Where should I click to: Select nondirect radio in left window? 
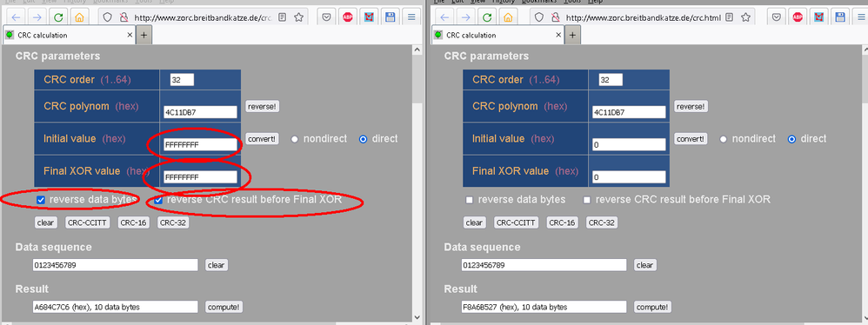tap(295, 139)
